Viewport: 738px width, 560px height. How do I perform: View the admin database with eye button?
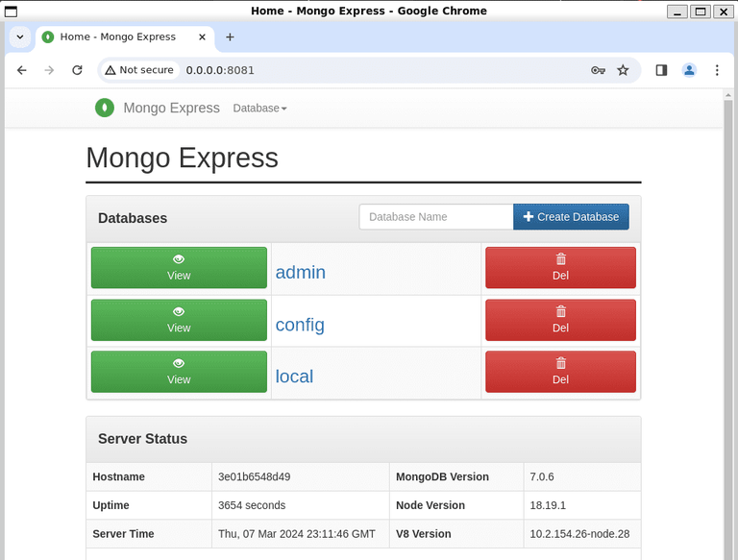[x=179, y=267]
